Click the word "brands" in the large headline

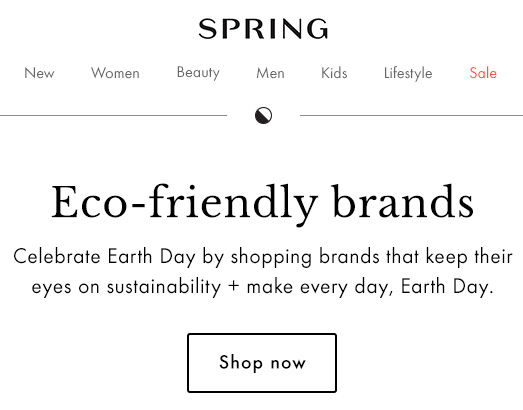pos(403,202)
